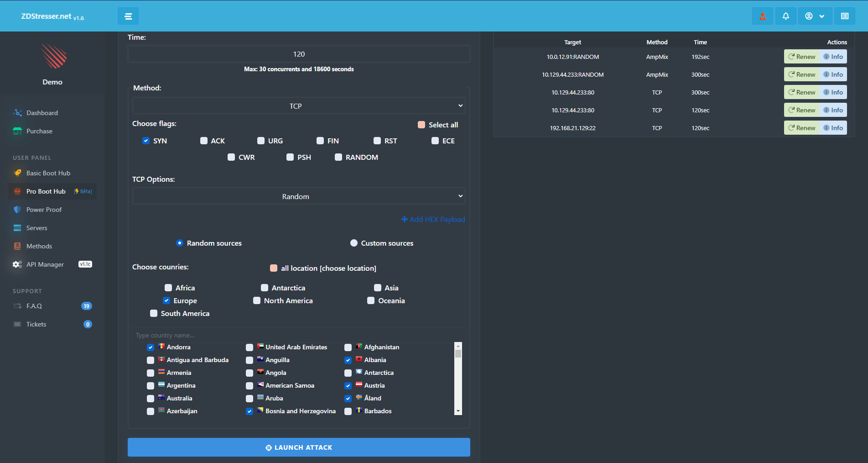Click the Add HEX Payload link
The image size is (868, 463).
(x=433, y=220)
